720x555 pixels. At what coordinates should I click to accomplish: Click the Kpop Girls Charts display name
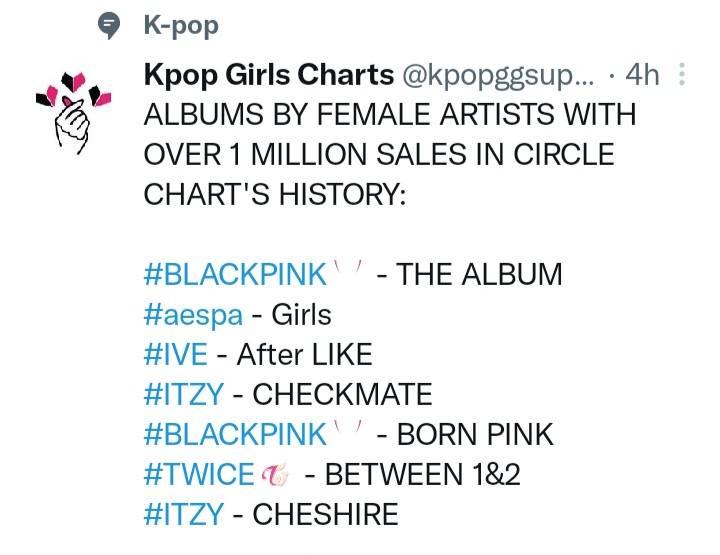point(269,74)
